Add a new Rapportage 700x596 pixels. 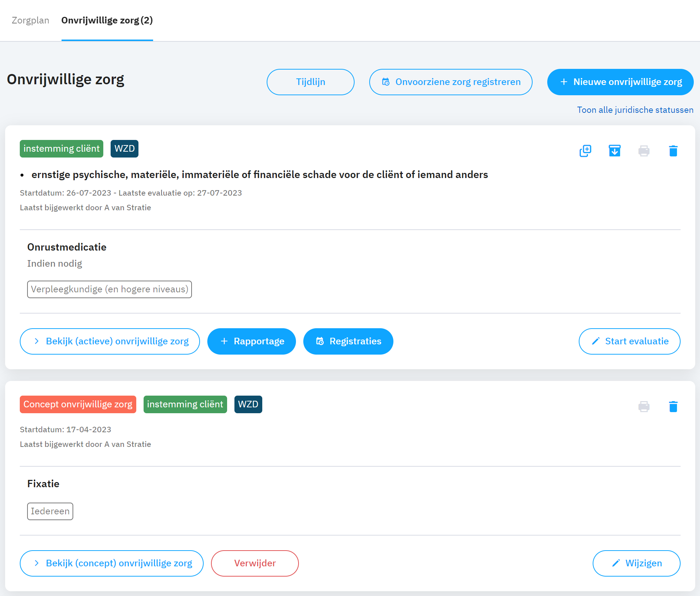[x=252, y=341]
